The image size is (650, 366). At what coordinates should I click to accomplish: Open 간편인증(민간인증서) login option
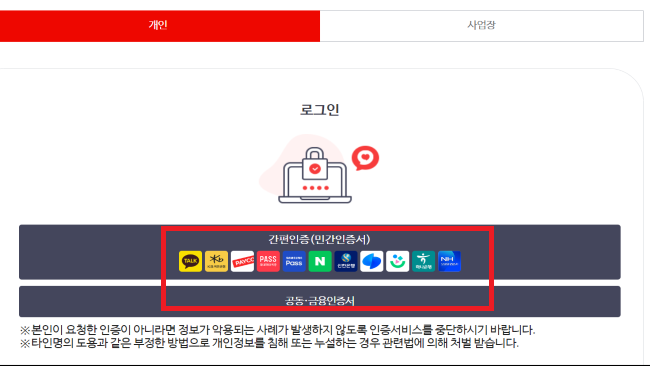coord(320,252)
